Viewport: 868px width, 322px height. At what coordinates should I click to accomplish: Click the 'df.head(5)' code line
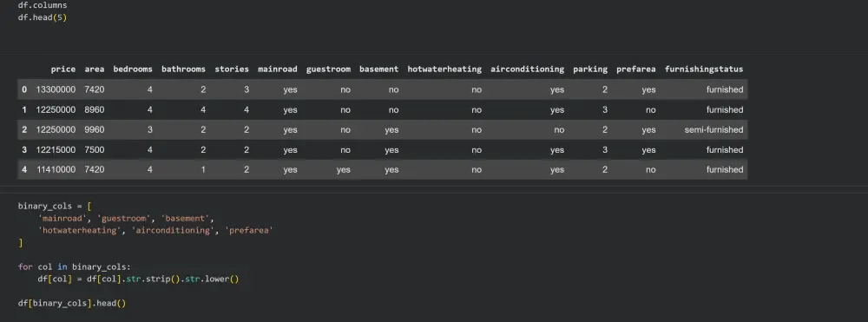tap(43, 17)
